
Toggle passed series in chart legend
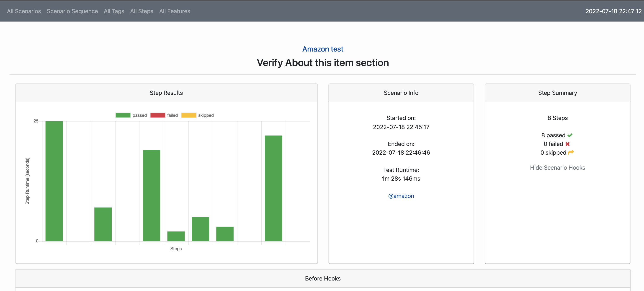(x=139, y=115)
